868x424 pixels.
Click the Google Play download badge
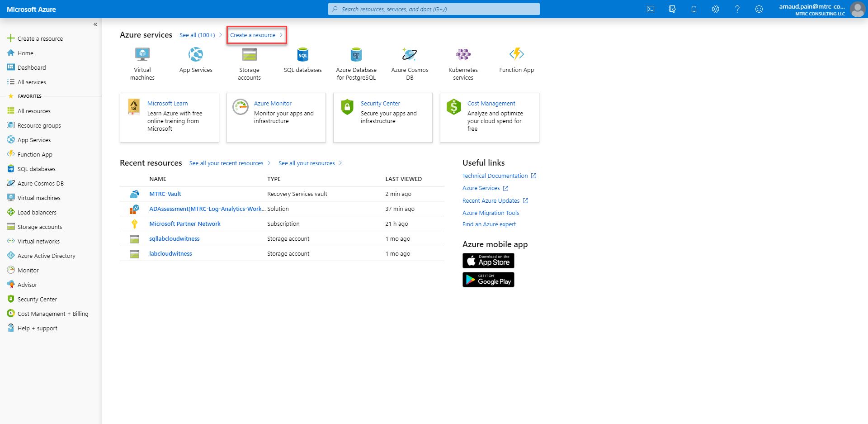488,280
